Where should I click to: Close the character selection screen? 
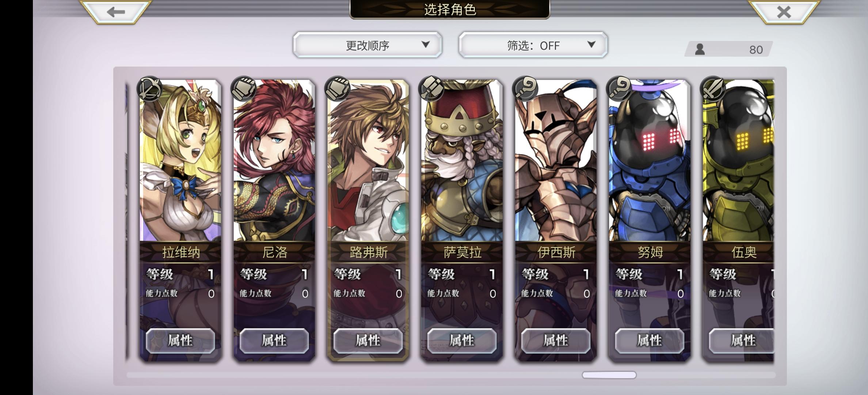(x=784, y=12)
